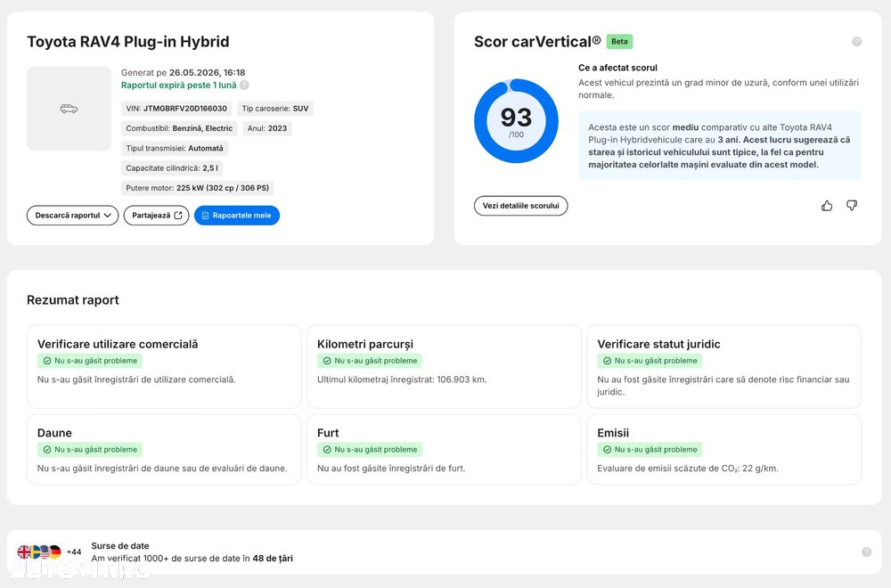This screenshot has height=588, width=891.
Task: Click the Rezumat raport heading
Action: tap(73, 300)
